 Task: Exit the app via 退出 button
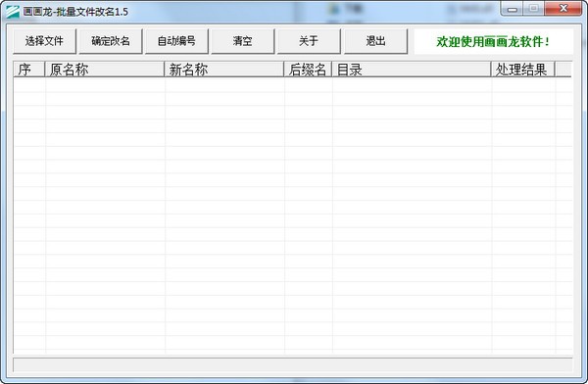[375, 41]
